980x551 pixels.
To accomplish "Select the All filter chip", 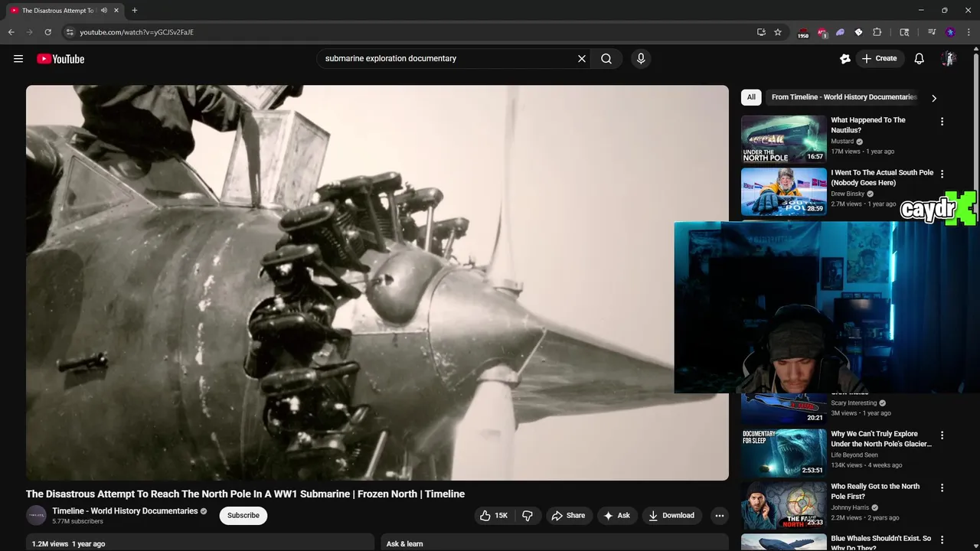I will 751,97.
